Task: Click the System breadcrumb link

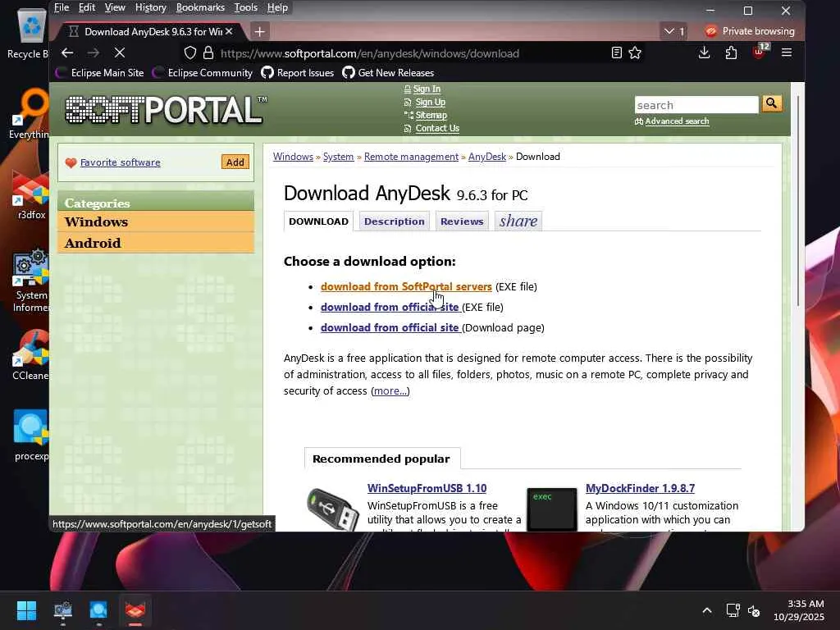Action: 338,157
